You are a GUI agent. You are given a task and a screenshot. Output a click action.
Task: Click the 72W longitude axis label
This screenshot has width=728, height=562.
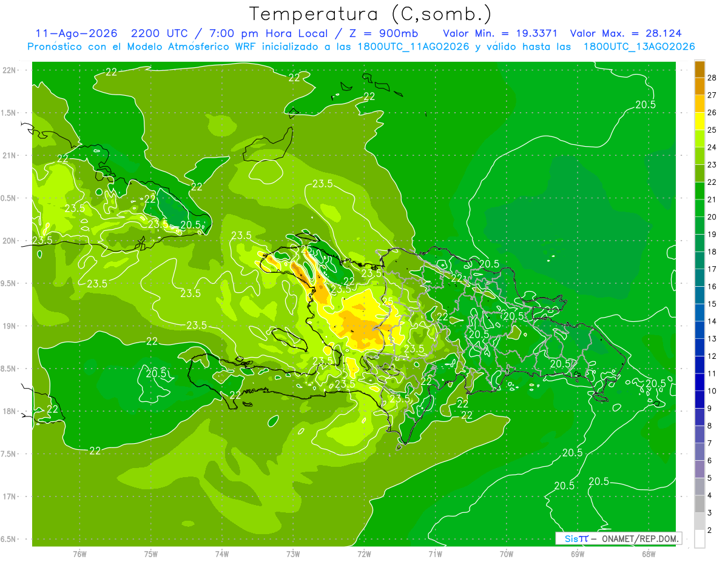pos(364,554)
